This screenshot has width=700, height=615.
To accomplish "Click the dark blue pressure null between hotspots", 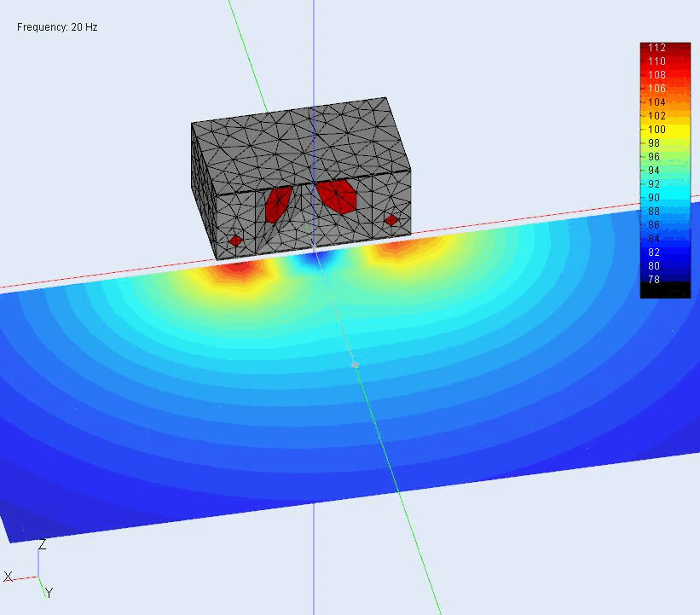I will tap(318, 260).
